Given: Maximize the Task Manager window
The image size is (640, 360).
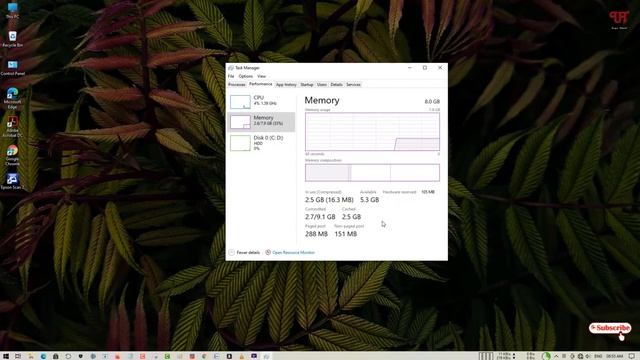Looking at the screenshot, I should [x=425, y=68].
